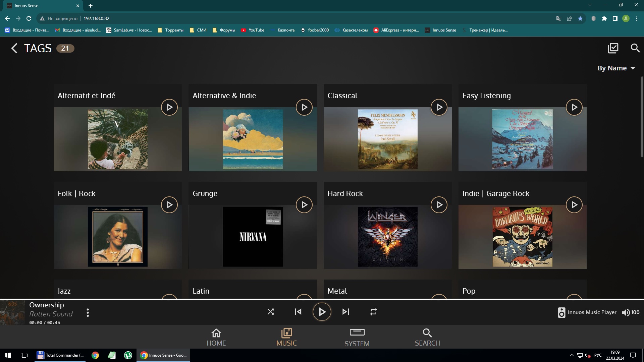Screen dimensions: 644x362
Task: Click the search magnifier in Tags header
Action: [635, 48]
